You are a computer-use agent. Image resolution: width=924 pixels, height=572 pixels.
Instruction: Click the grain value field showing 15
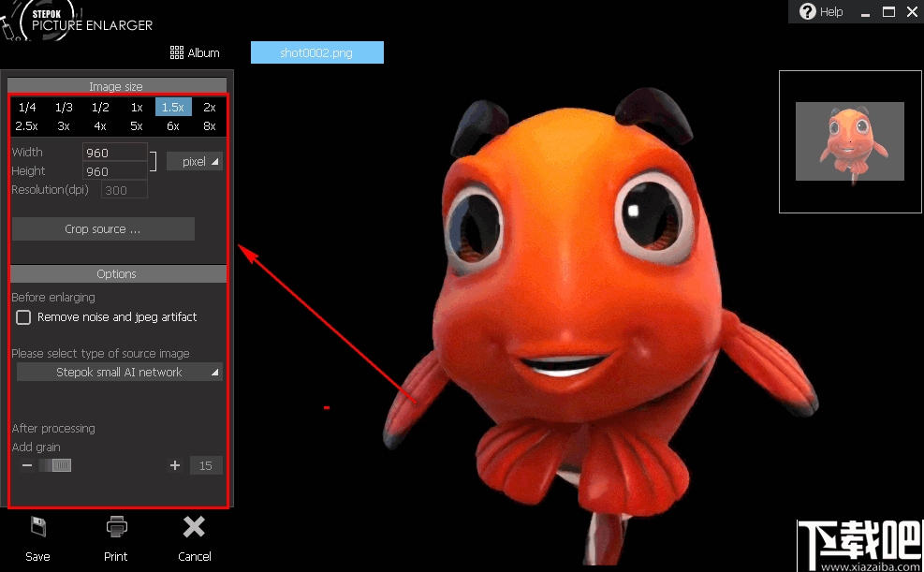point(206,465)
